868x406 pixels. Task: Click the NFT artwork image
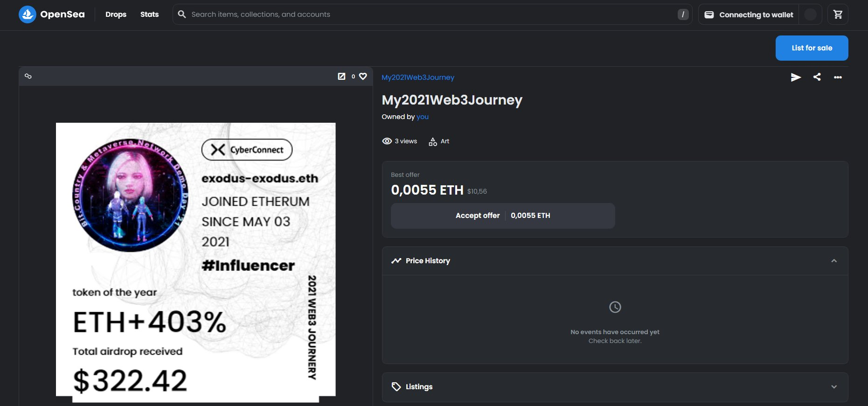click(x=195, y=259)
